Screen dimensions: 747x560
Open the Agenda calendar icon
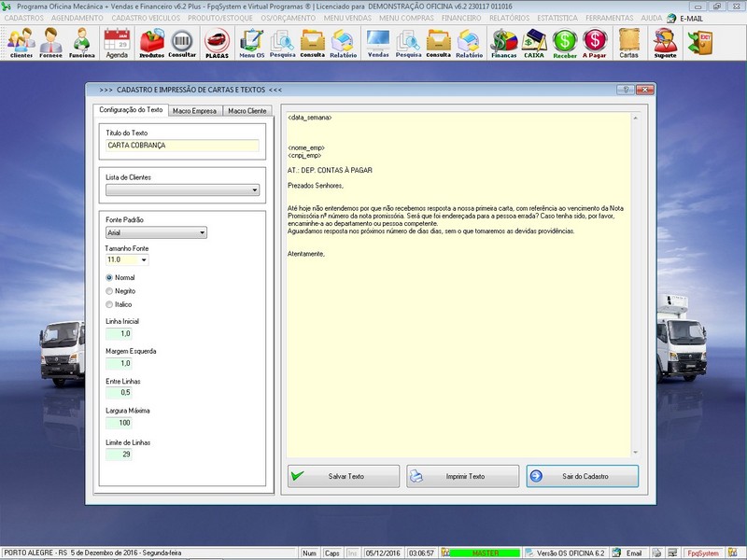[117, 43]
